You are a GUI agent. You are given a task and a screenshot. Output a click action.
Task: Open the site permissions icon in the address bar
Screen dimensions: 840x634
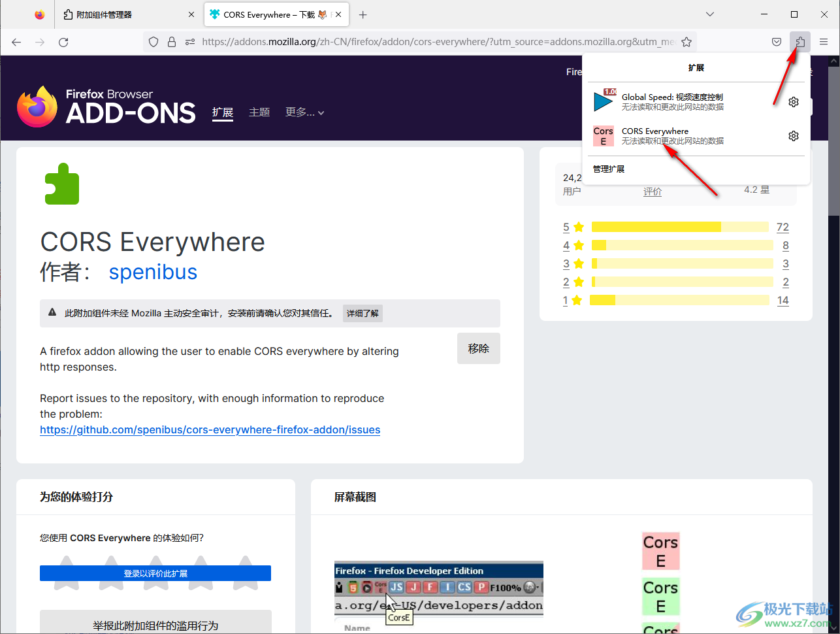pos(190,42)
